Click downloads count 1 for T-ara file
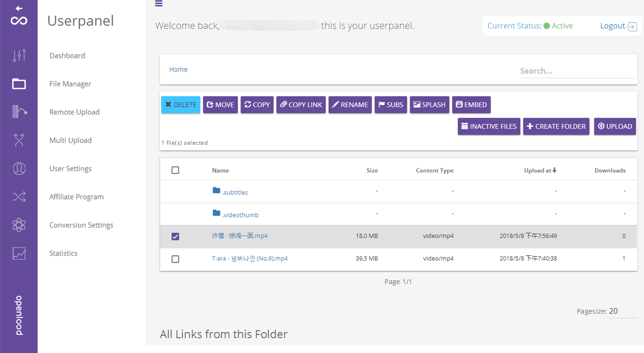The image size is (644, 353). [624, 258]
